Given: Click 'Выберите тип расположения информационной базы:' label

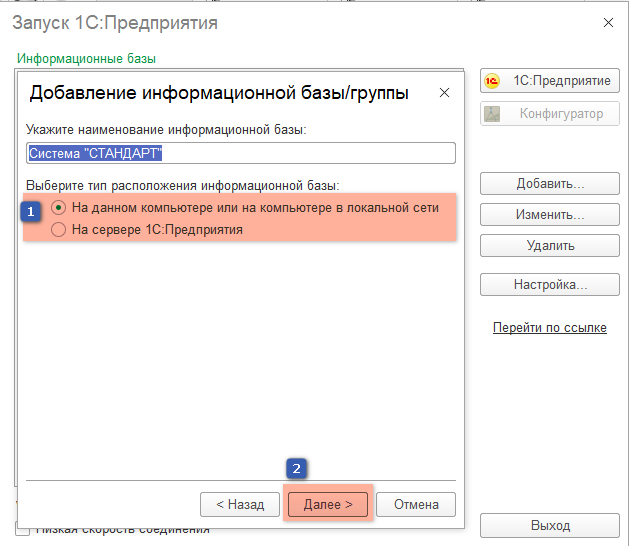Looking at the screenshot, I should click(183, 185).
